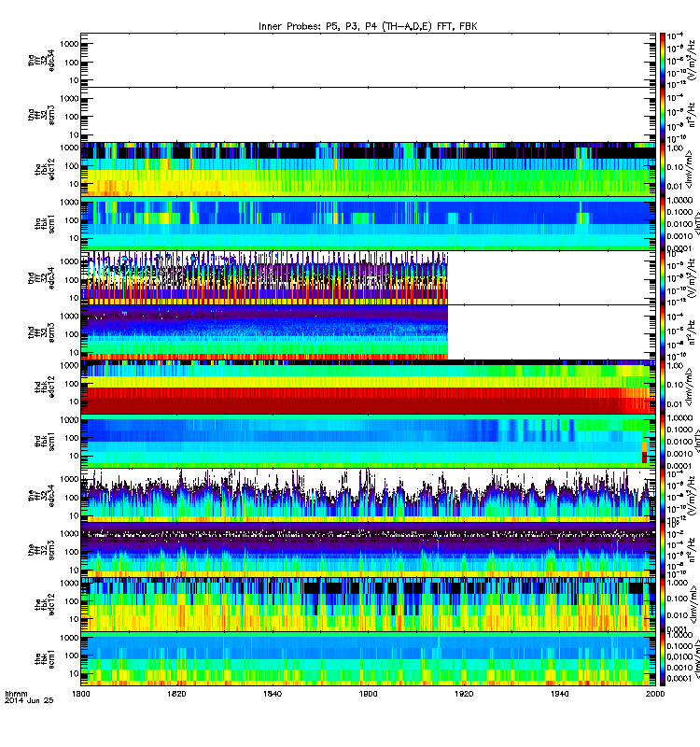Click the 1840 time axis label

point(272,694)
